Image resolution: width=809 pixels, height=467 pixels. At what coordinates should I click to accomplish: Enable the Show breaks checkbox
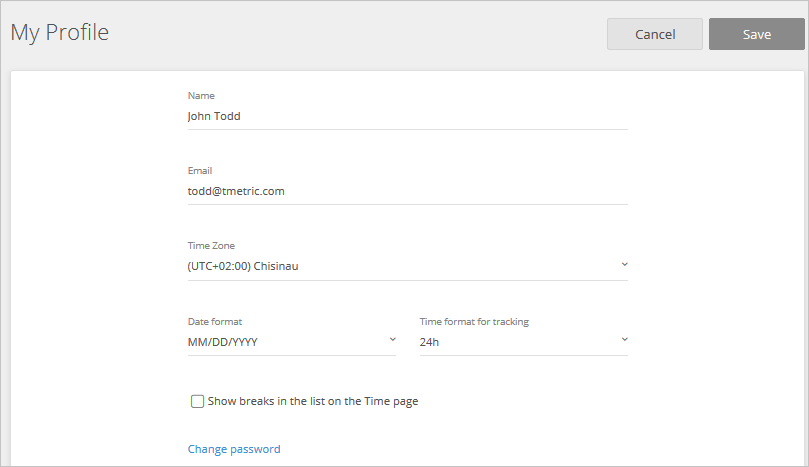[x=197, y=401]
